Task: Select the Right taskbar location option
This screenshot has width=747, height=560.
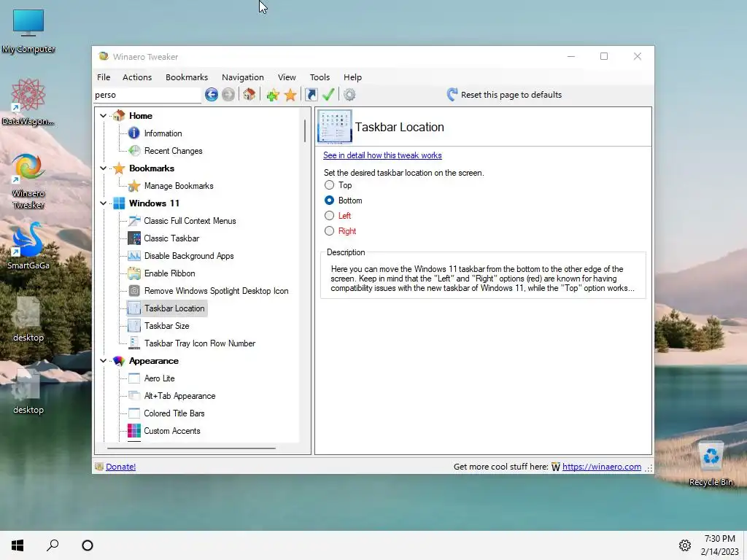Action: [329, 231]
